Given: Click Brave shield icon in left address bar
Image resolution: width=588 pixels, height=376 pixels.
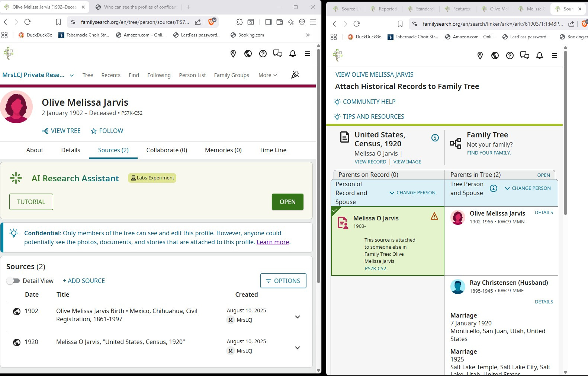Looking at the screenshot, I should tap(211, 22).
